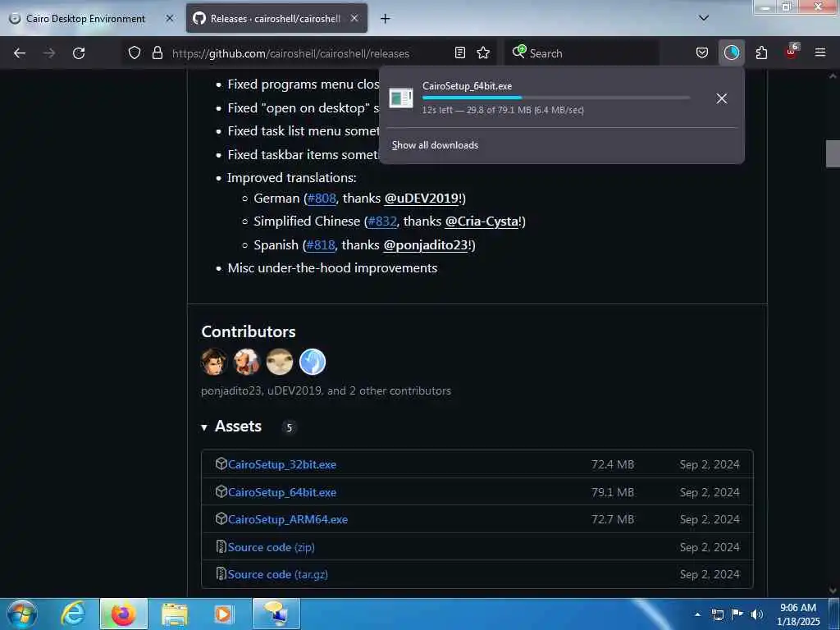Toggle reader view icon in address bar
This screenshot has width=840, height=630.
click(459, 53)
